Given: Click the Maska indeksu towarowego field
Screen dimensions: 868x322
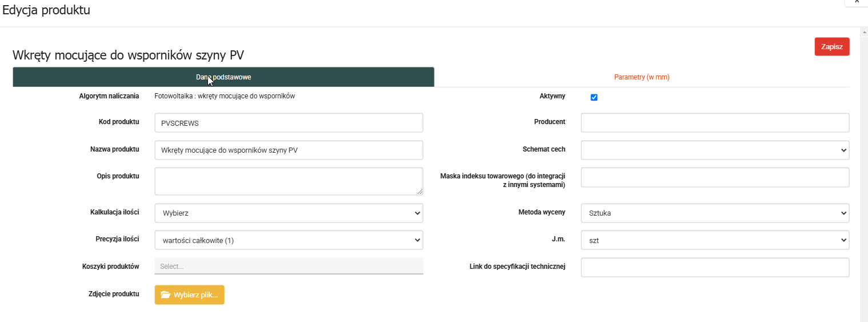Looking at the screenshot, I should click(x=715, y=177).
